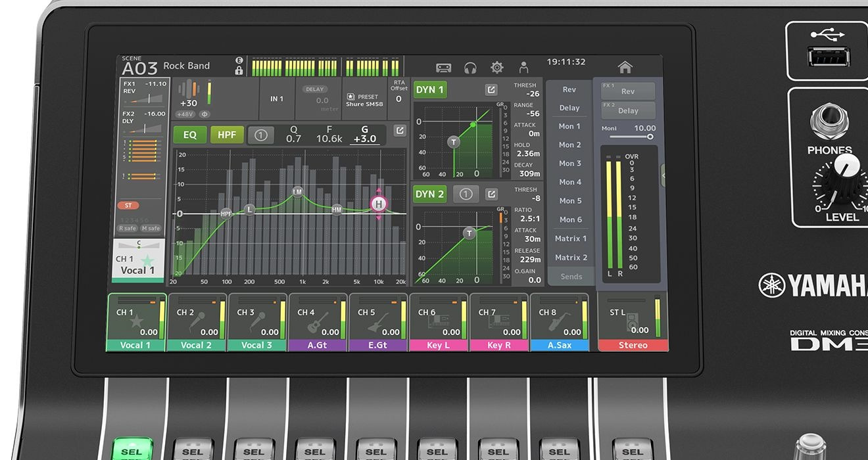Viewport: 868px width, 460px height.
Task: Select Matrix 2 in the sends list
Action: 569,258
